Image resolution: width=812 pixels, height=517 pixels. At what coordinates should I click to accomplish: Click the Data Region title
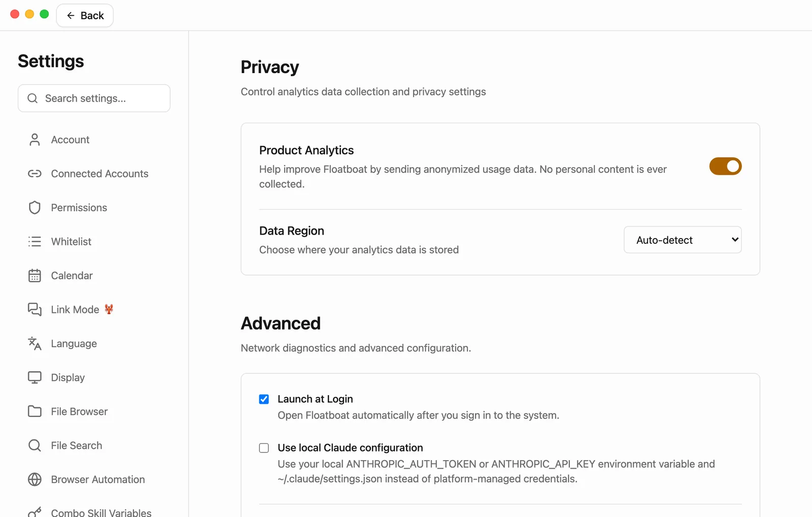[291, 231]
